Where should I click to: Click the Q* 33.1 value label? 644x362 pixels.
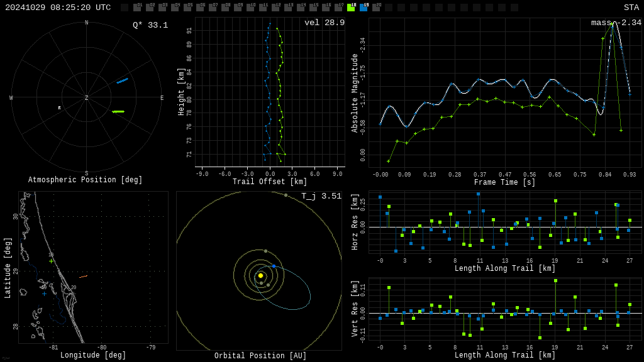pos(150,25)
